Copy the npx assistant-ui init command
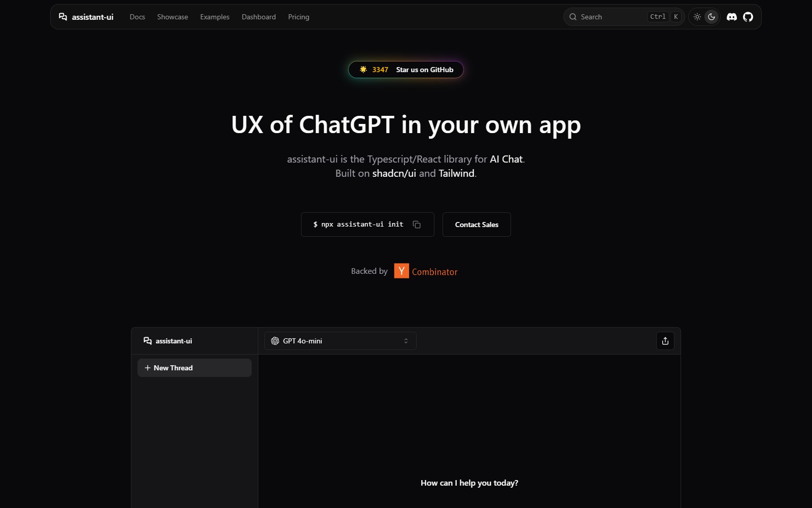This screenshot has height=508, width=812. tap(417, 225)
